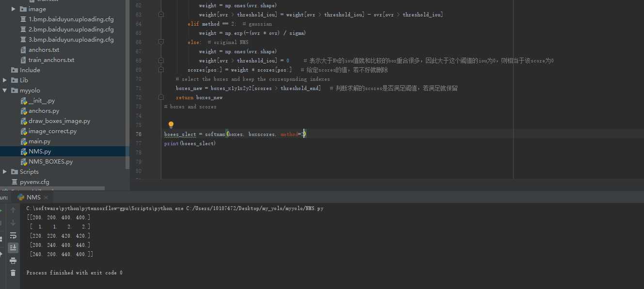Click the scroll down arrow in Run panel
644x289 pixels.
tap(13, 223)
